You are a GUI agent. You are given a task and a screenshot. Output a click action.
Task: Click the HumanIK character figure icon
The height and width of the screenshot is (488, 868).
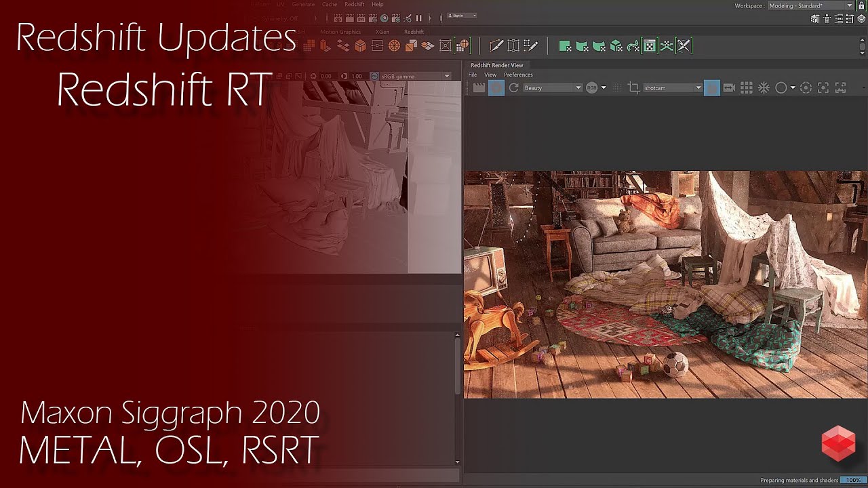coord(827,19)
